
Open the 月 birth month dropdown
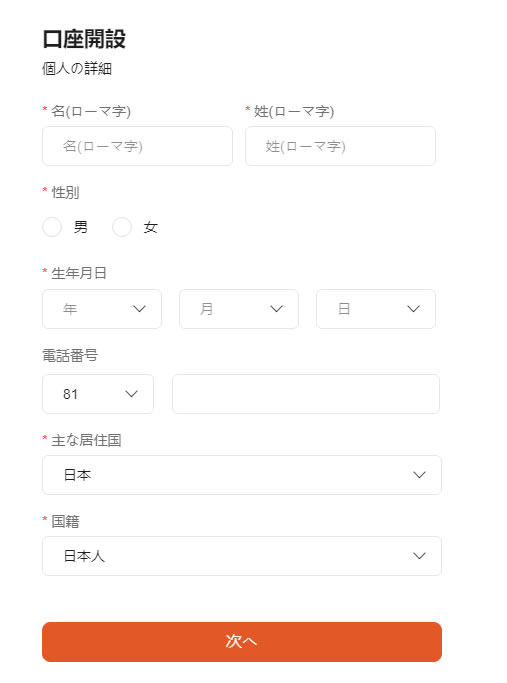pos(239,309)
